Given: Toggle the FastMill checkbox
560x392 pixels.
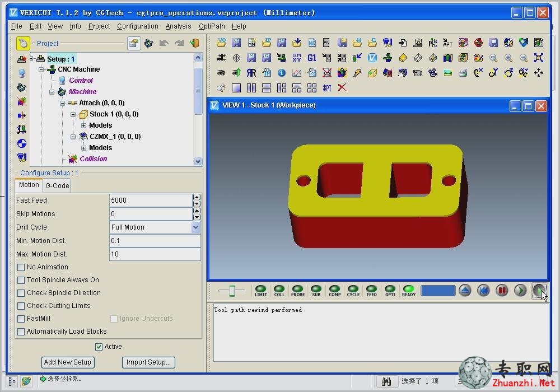Looking at the screenshot, I should (x=21, y=319).
